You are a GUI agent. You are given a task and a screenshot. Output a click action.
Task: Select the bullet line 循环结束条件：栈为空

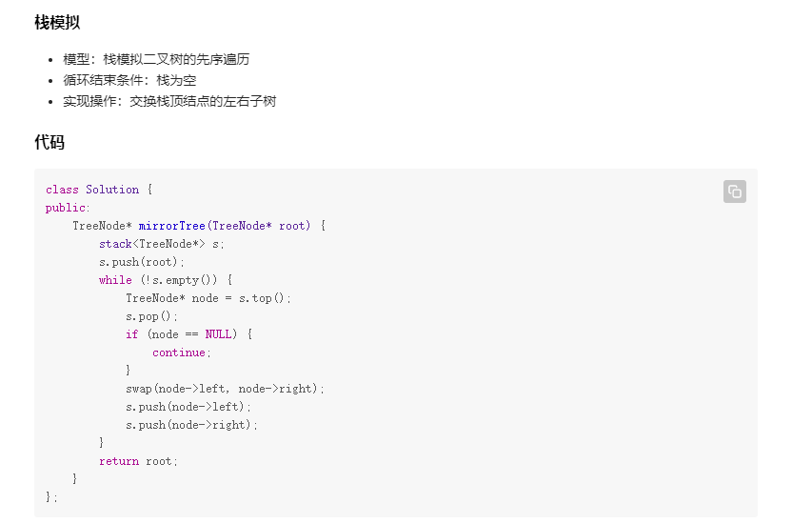tap(129, 80)
